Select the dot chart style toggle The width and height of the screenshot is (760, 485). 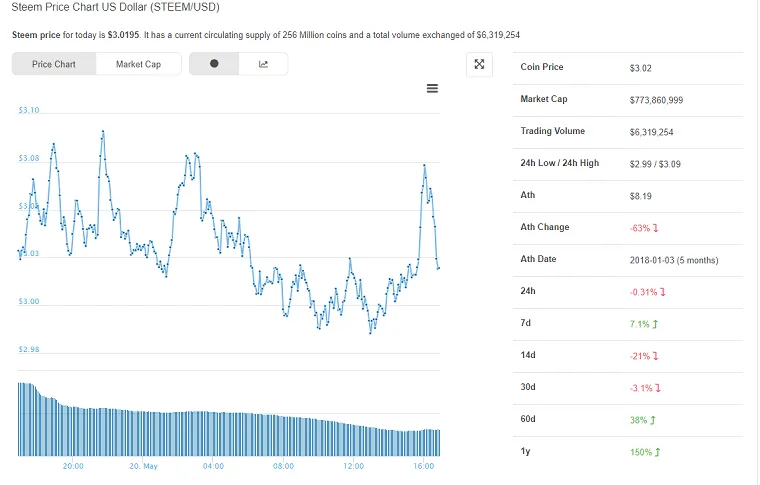coord(214,63)
